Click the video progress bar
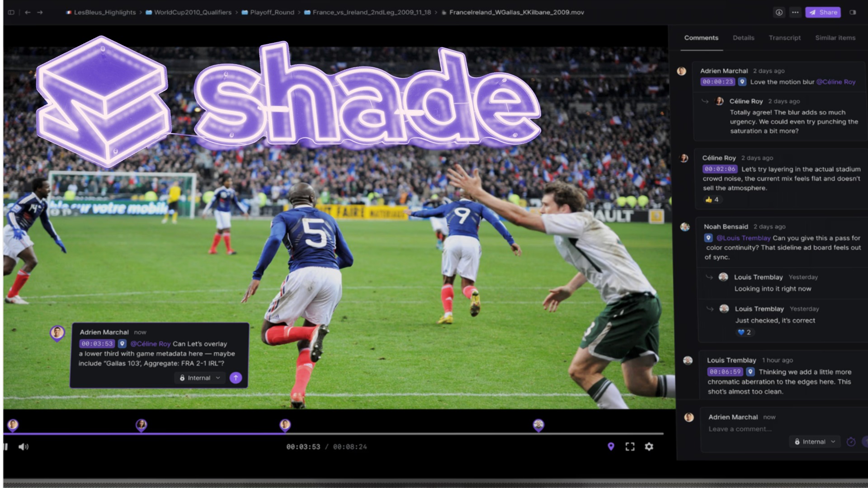 click(x=407, y=434)
